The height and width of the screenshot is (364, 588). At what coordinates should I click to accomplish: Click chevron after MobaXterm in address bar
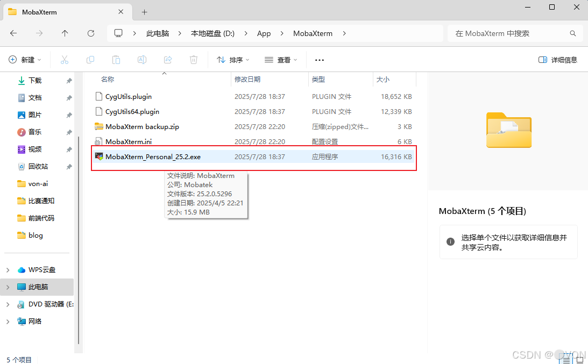point(344,33)
